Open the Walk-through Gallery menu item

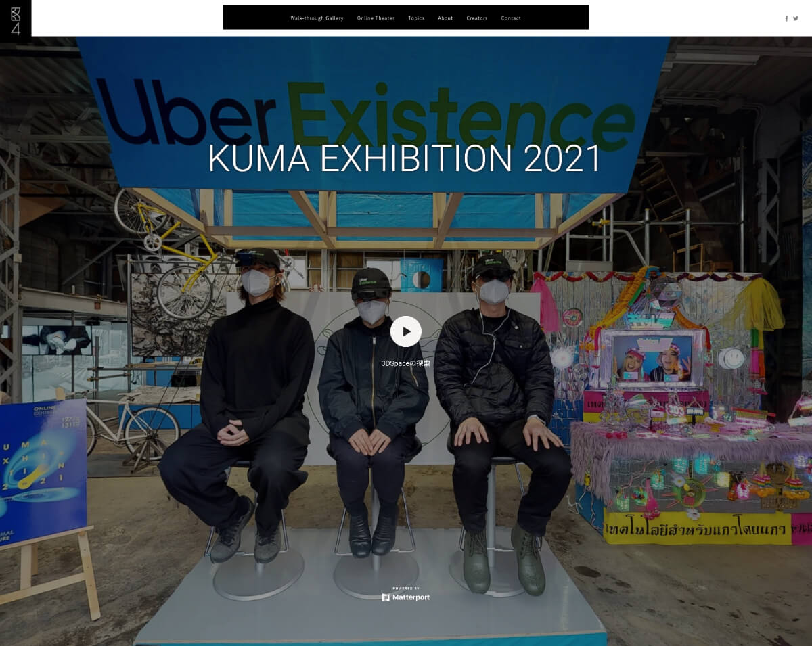[317, 18]
